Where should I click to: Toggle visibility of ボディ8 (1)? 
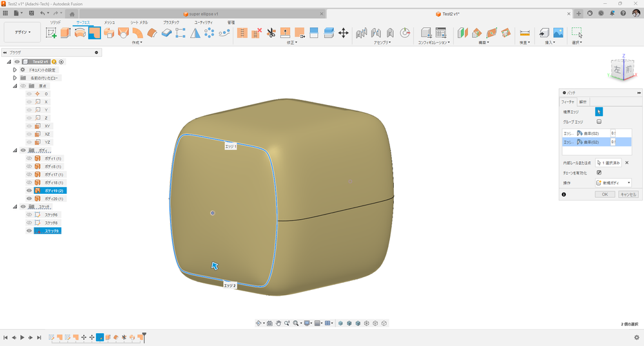coord(29,167)
